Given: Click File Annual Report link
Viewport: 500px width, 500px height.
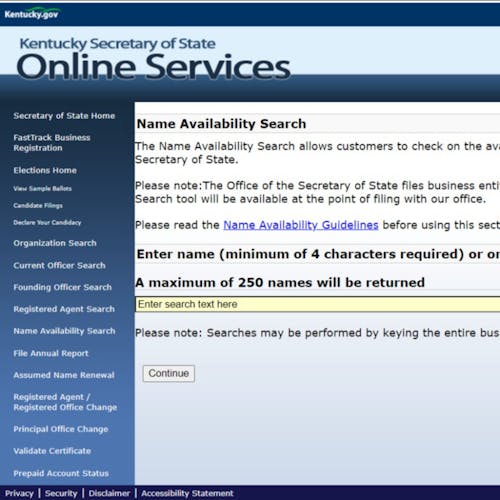Looking at the screenshot, I should coord(51,353).
